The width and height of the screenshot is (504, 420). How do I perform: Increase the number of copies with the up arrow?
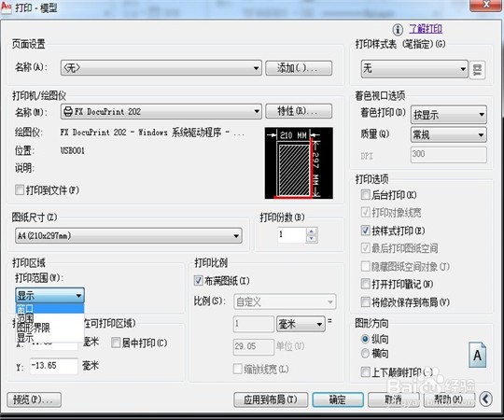311,231
